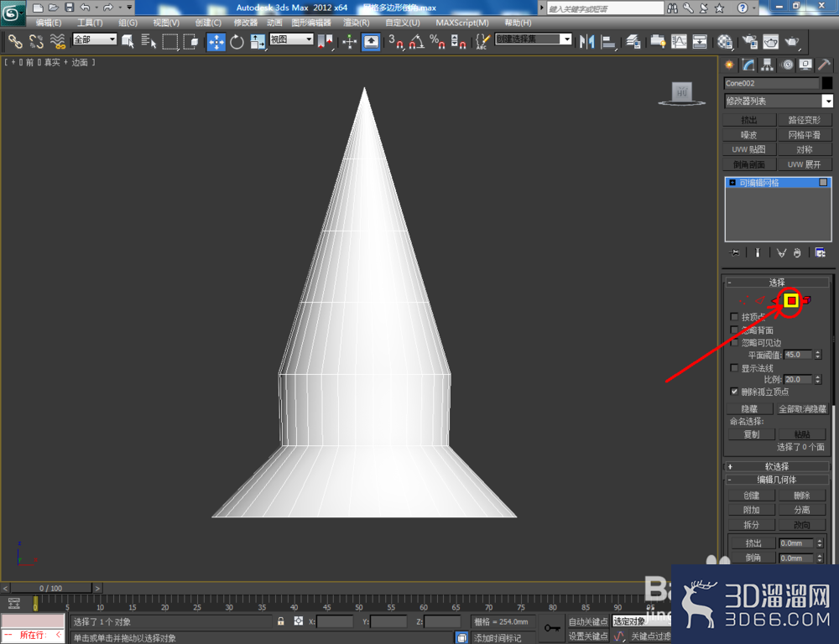Redo the last action

[108, 8]
